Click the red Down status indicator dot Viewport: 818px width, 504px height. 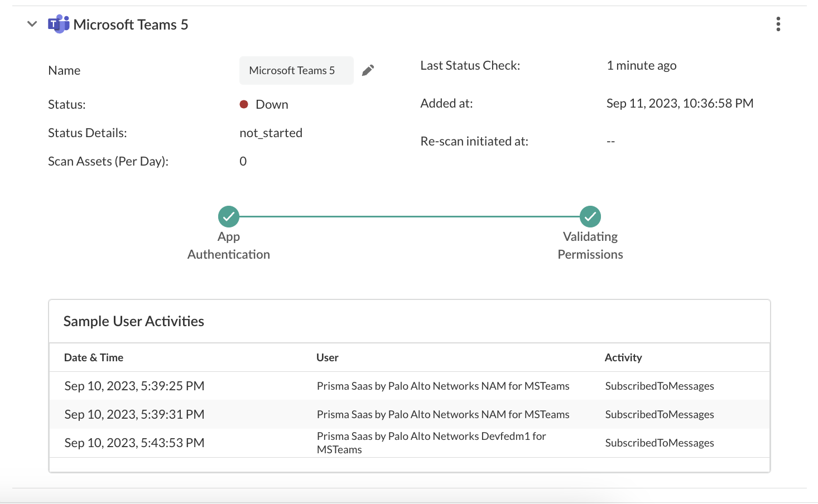[x=244, y=104]
